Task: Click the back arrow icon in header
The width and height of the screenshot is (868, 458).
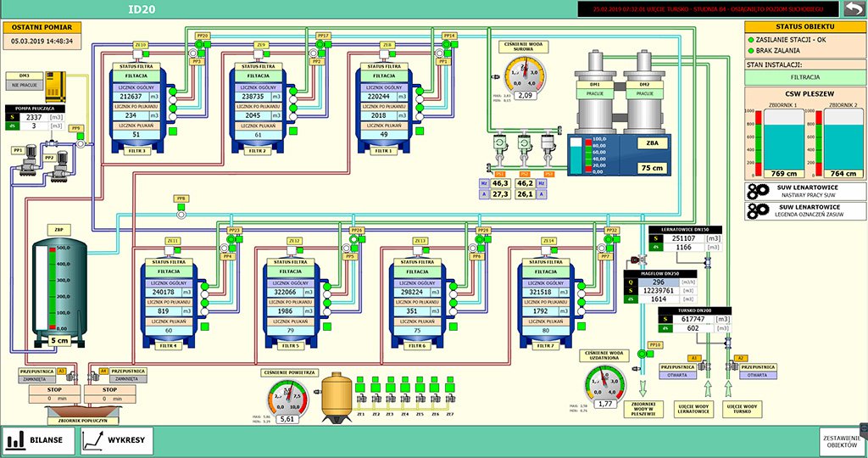Action: 854,8
